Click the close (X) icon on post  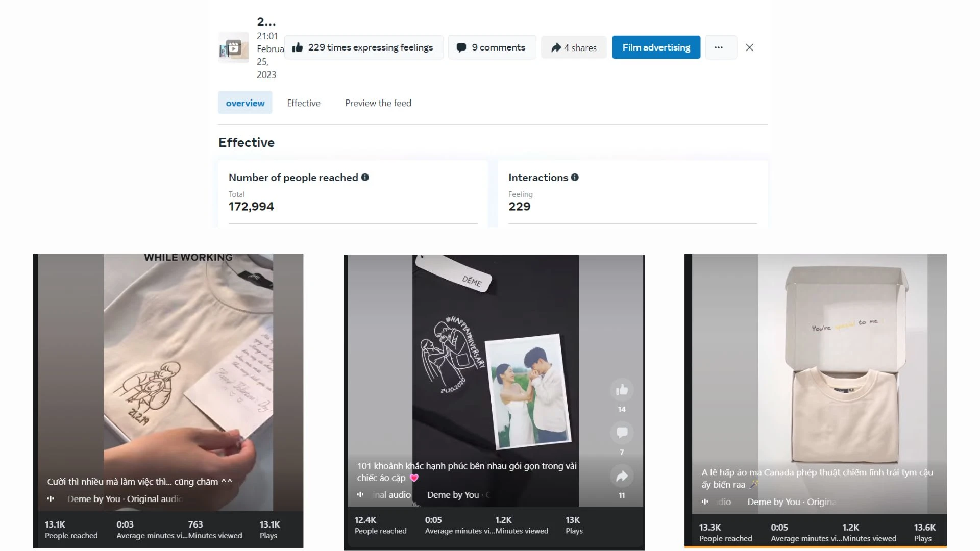tap(749, 47)
